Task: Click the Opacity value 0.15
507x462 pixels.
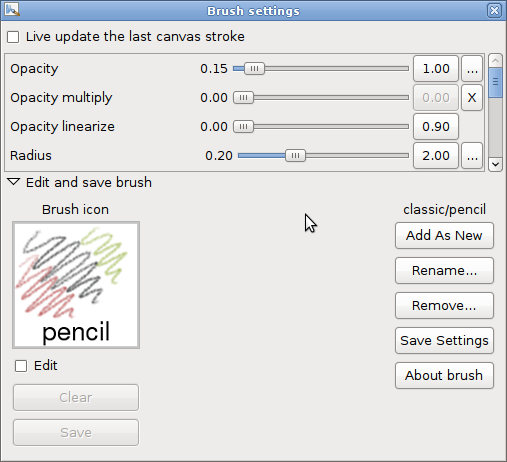Action: click(214, 69)
